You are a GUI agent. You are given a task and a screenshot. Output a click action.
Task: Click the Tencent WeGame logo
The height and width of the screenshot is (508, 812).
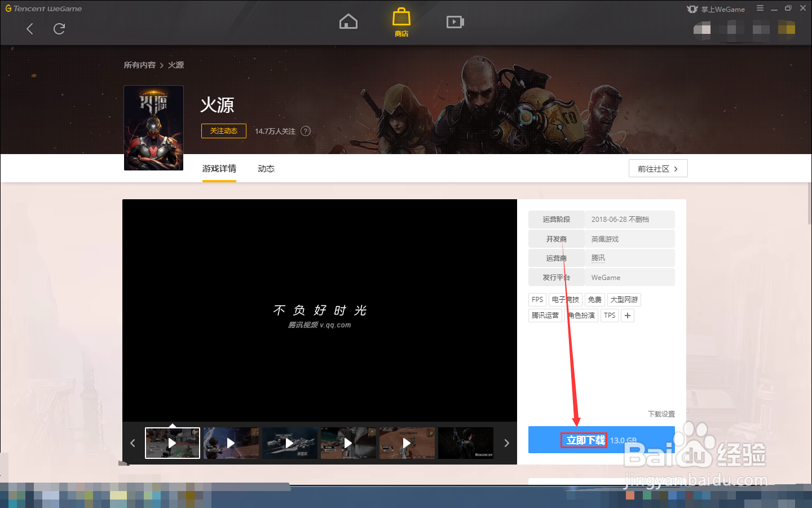[43, 8]
